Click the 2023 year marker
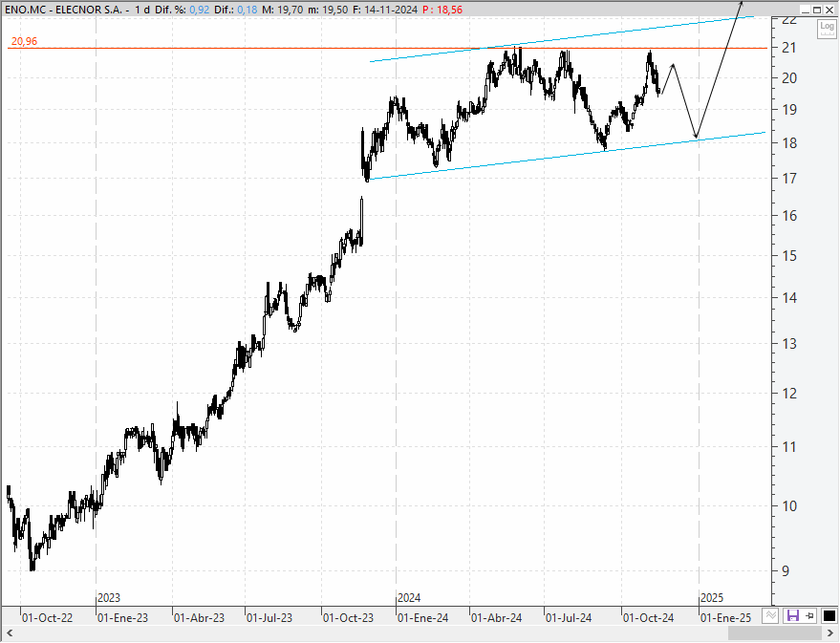 tap(109, 597)
